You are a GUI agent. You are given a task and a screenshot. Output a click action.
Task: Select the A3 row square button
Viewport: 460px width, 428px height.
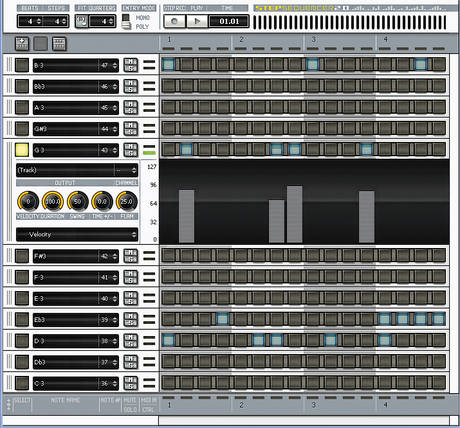pyautogui.click(x=22, y=107)
